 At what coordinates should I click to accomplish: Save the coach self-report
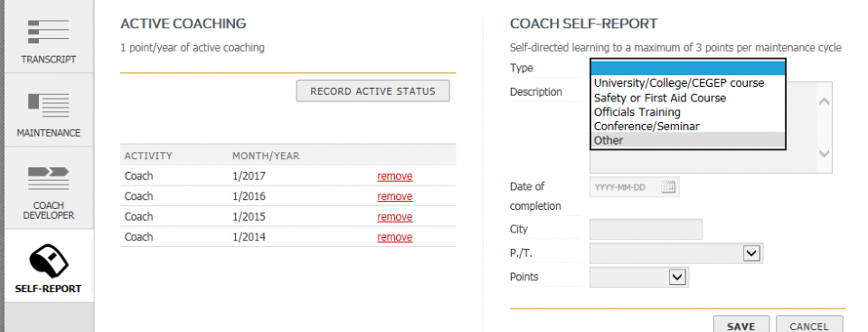pyautogui.click(x=741, y=327)
